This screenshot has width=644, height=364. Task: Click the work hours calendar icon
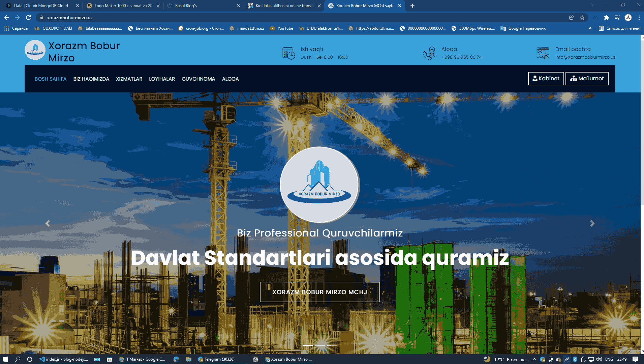pos(288,53)
